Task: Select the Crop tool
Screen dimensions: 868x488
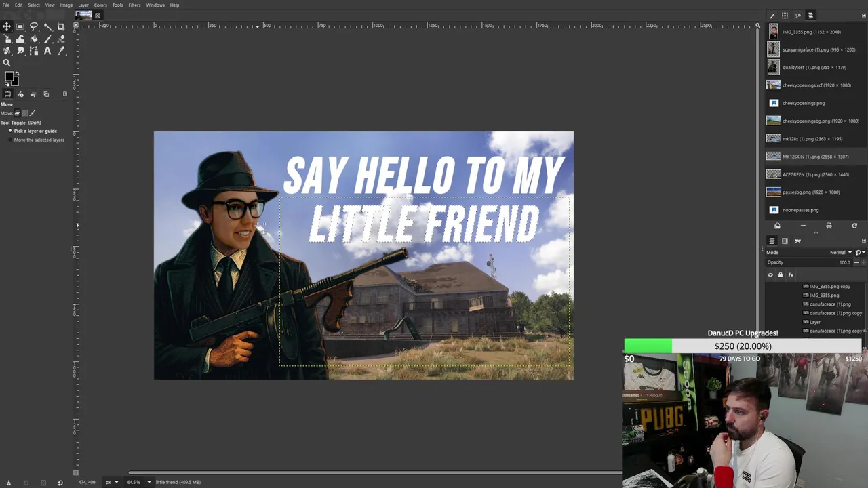Action: pos(61,26)
